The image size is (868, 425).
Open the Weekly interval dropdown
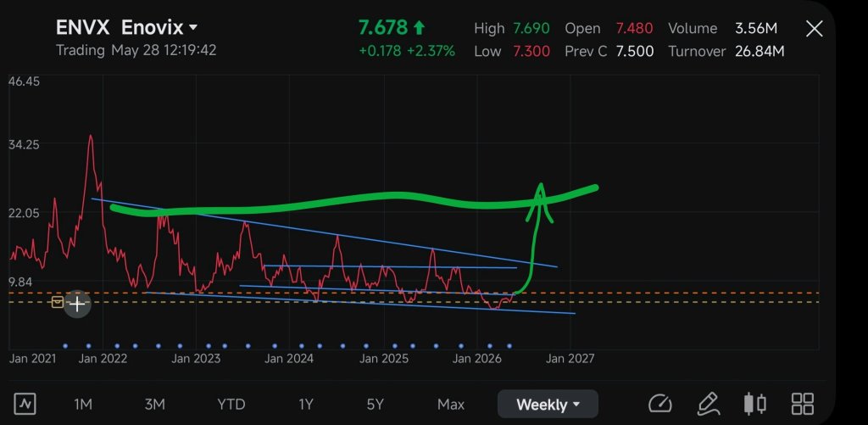(x=548, y=404)
